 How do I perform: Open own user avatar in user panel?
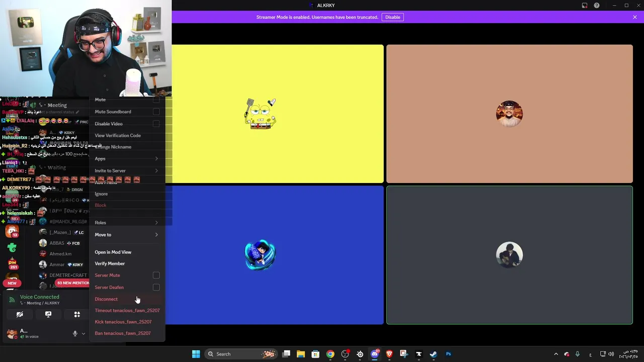click(x=11, y=333)
